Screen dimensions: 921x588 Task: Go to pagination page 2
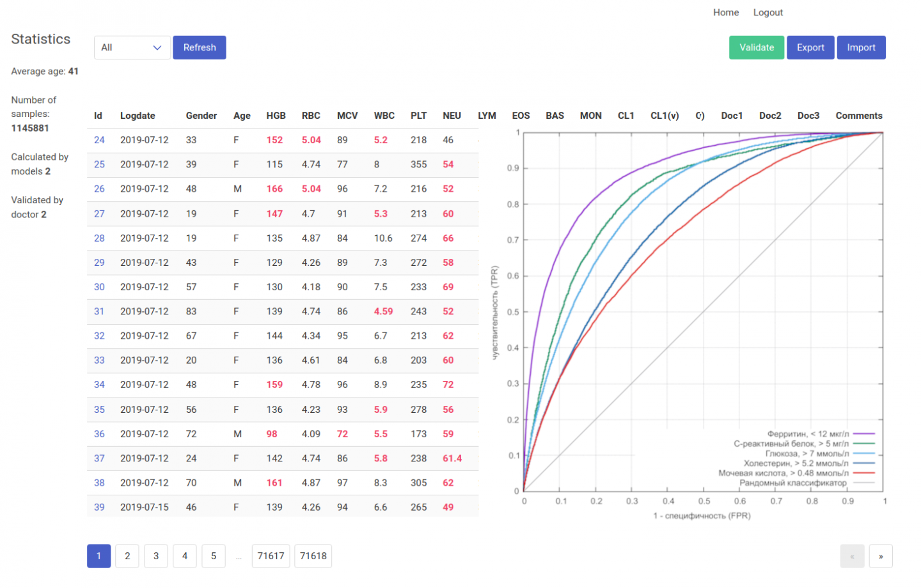(x=127, y=556)
